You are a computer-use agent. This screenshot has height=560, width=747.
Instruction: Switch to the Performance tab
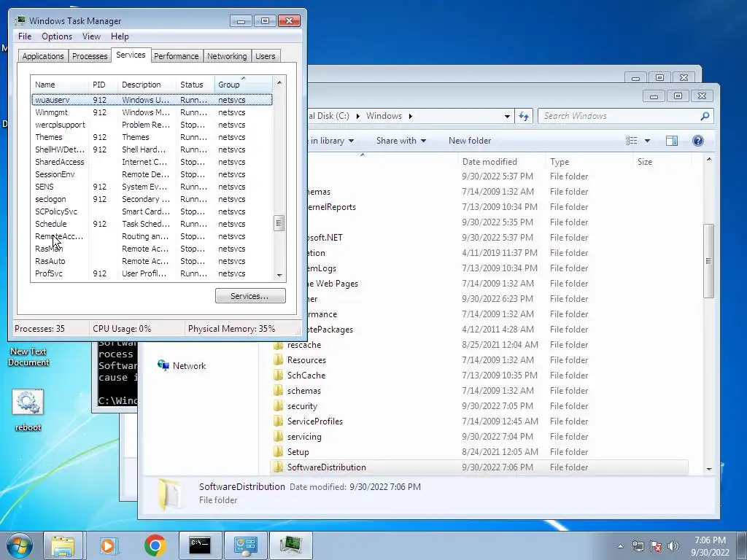(177, 56)
